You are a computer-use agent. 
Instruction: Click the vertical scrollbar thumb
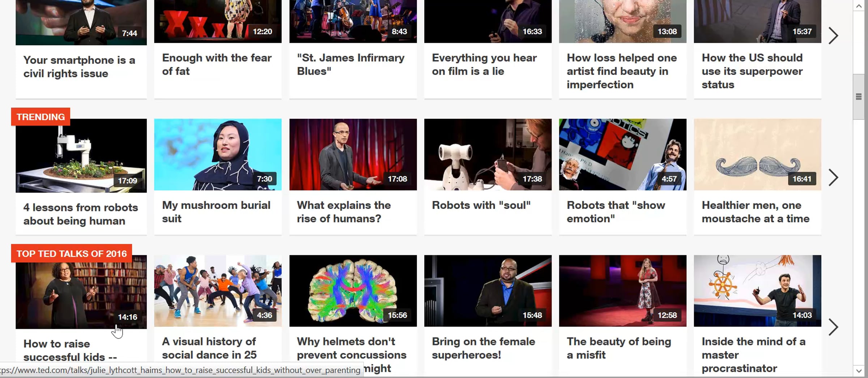point(859,97)
